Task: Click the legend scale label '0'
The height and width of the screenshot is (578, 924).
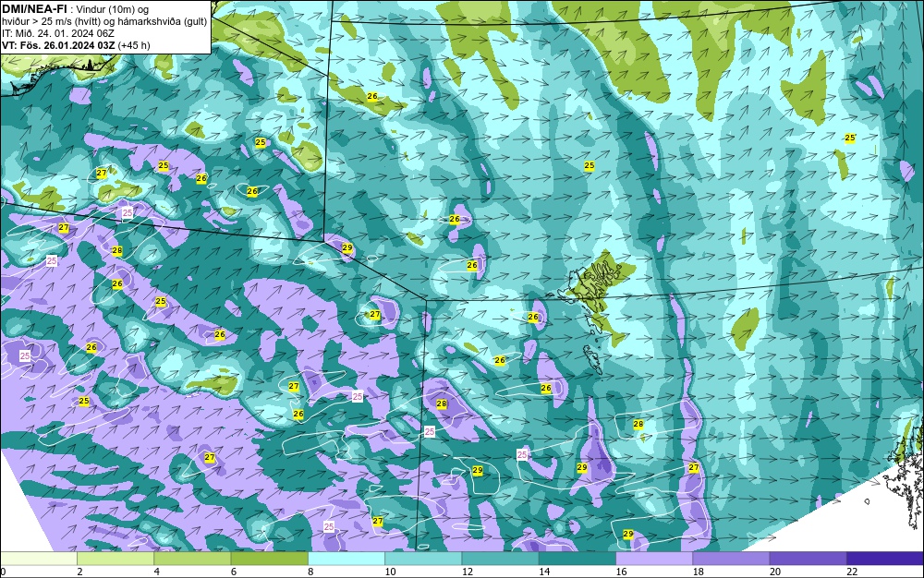Action: click(x=3, y=572)
